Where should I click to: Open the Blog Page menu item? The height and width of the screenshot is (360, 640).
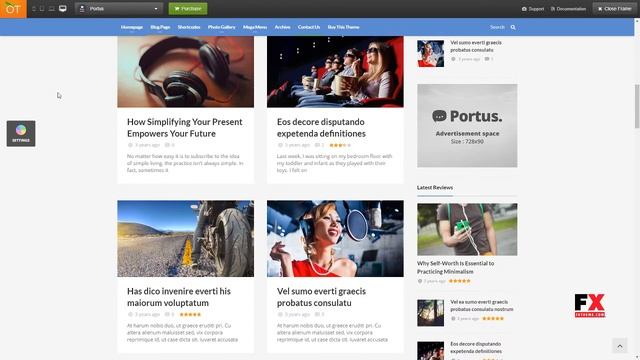click(160, 27)
